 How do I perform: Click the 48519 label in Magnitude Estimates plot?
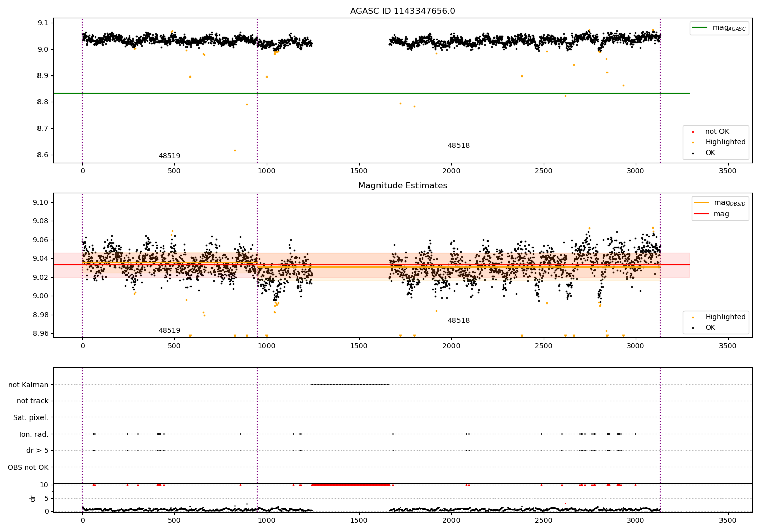coord(169,331)
